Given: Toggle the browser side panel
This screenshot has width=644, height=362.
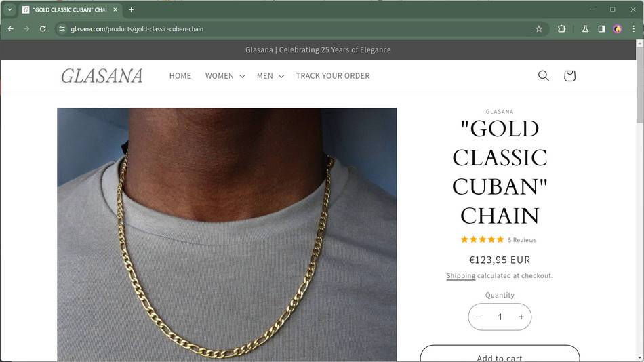Looking at the screenshot, I should tap(601, 29).
